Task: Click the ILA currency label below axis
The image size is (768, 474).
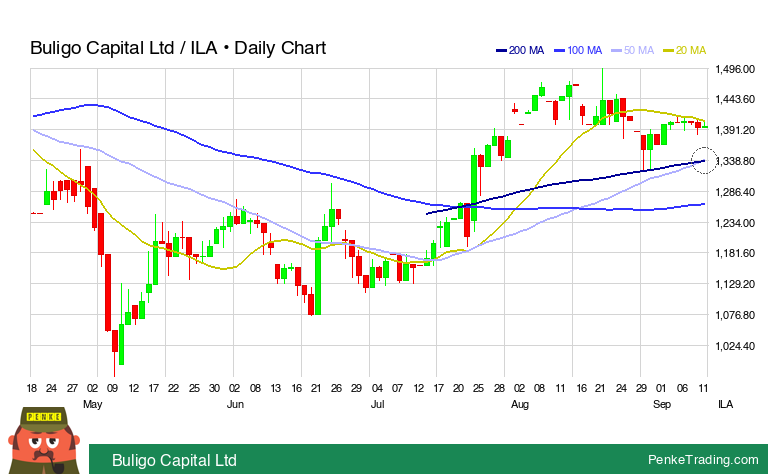Action: 725,404
